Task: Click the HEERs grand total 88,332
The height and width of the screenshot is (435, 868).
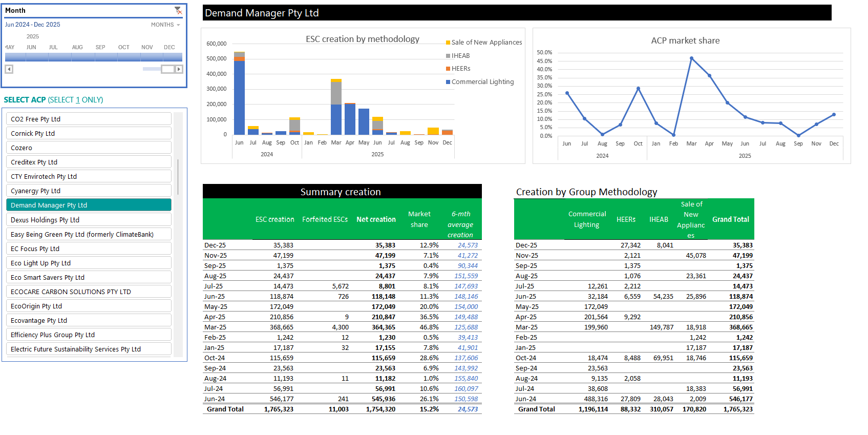Action: [630, 409]
